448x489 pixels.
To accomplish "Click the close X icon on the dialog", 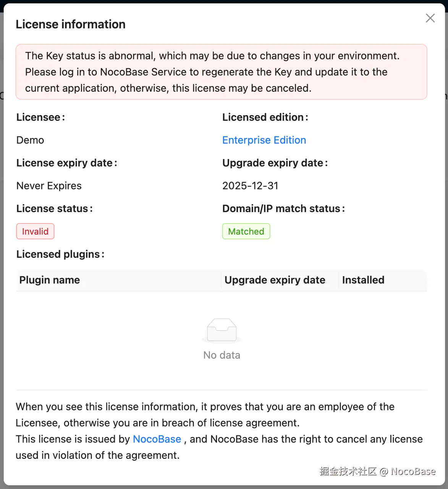I will click(x=430, y=18).
